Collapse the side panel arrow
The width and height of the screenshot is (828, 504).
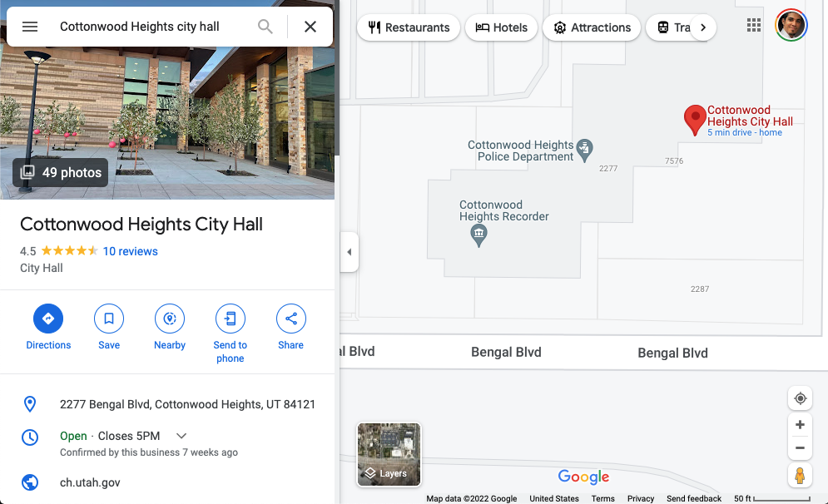[349, 252]
